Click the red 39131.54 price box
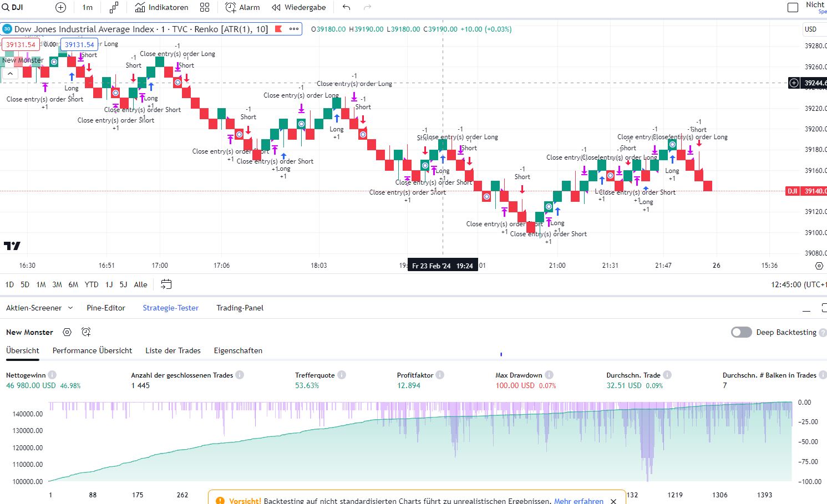The width and height of the screenshot is (827, 504). (x=21, y=44)
